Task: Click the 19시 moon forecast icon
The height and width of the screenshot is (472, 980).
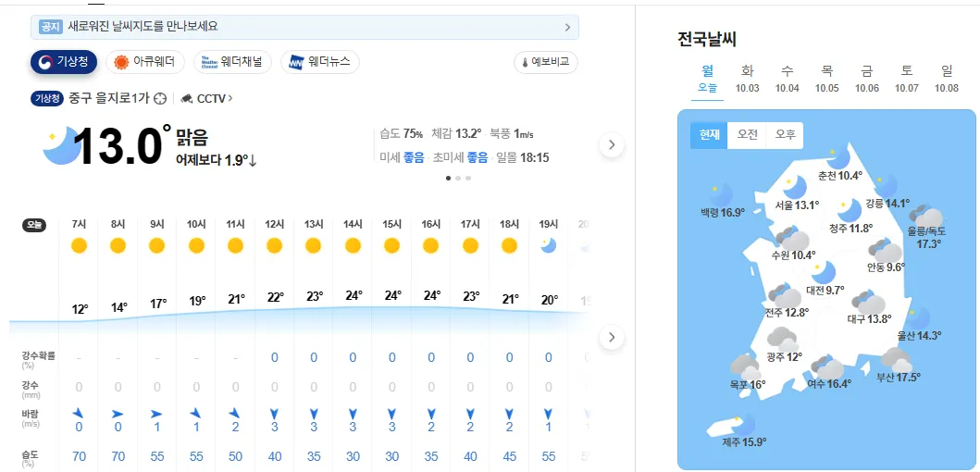Action: point(548,244)
